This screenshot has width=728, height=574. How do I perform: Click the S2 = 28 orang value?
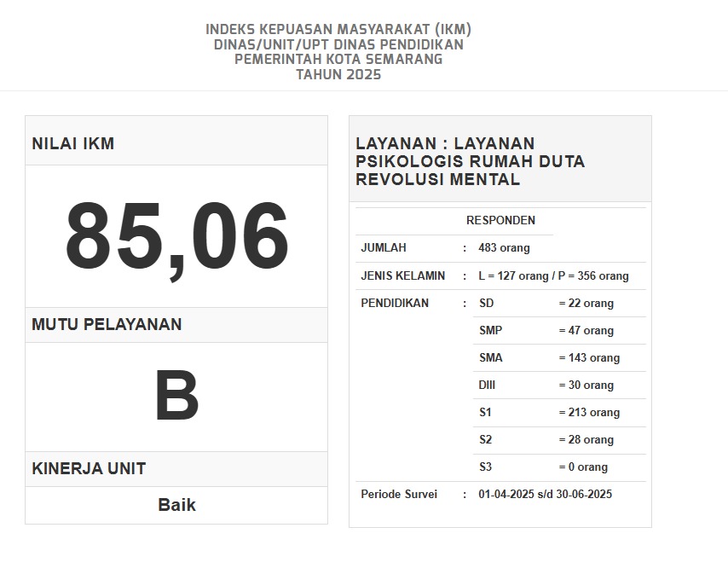(586, 440)
